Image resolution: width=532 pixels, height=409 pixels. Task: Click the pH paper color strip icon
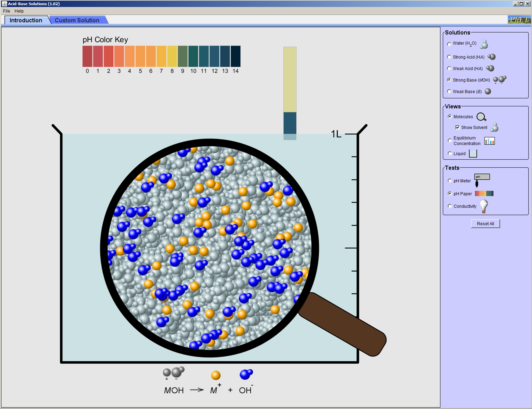484,193
